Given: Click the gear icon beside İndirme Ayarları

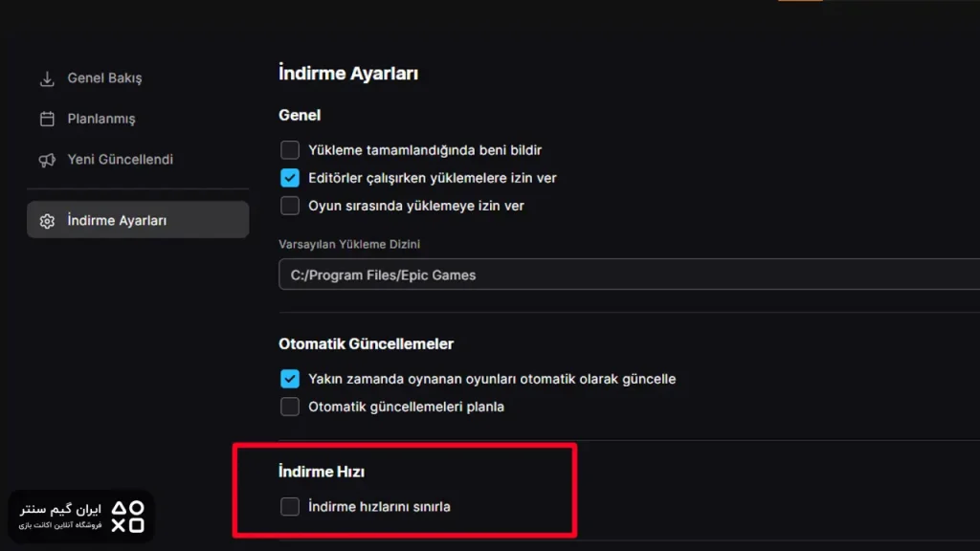Looking at the screenshot, I should pos(46,221).
